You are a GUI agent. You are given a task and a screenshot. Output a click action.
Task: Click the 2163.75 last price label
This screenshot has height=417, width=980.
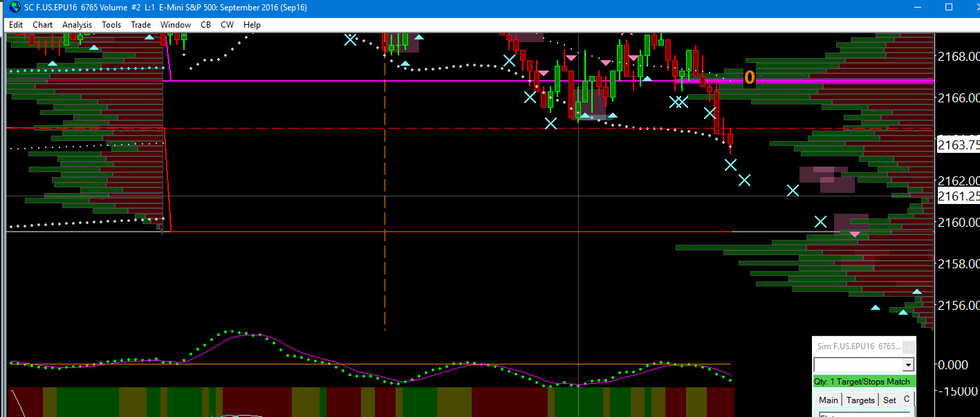tap(958, 145)
